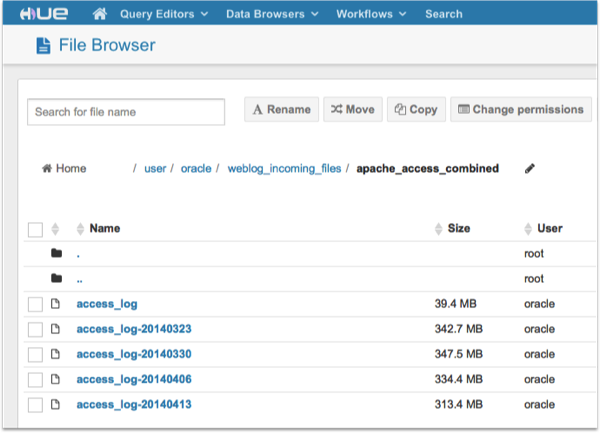The image size is (600, 433).
Task: Sort by the type column arrows
Action: pyautogui.click(x=55, y=229)
